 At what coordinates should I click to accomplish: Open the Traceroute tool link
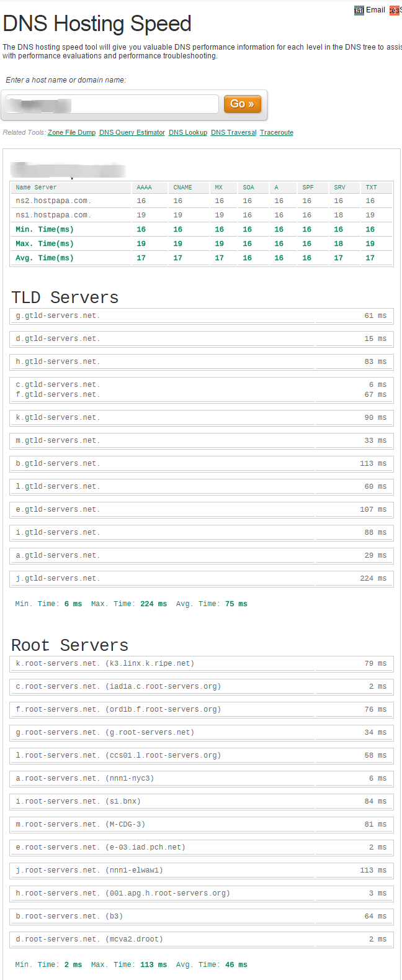click(277, 133)
